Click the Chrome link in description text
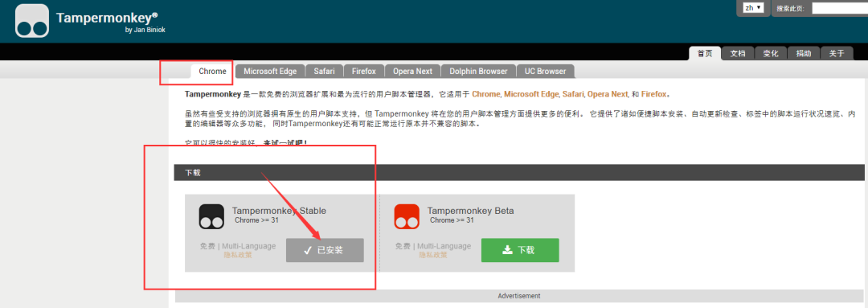 click(x=485, y=94)
